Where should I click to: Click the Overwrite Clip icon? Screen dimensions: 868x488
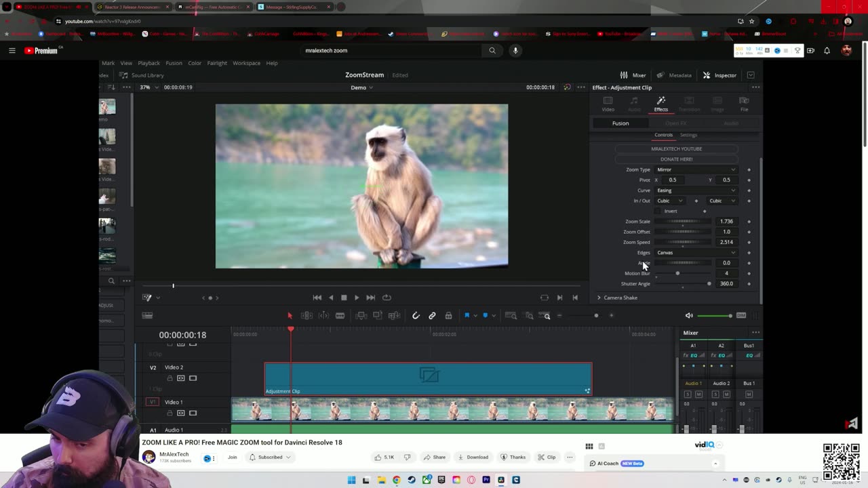click(x=378, y=315)
